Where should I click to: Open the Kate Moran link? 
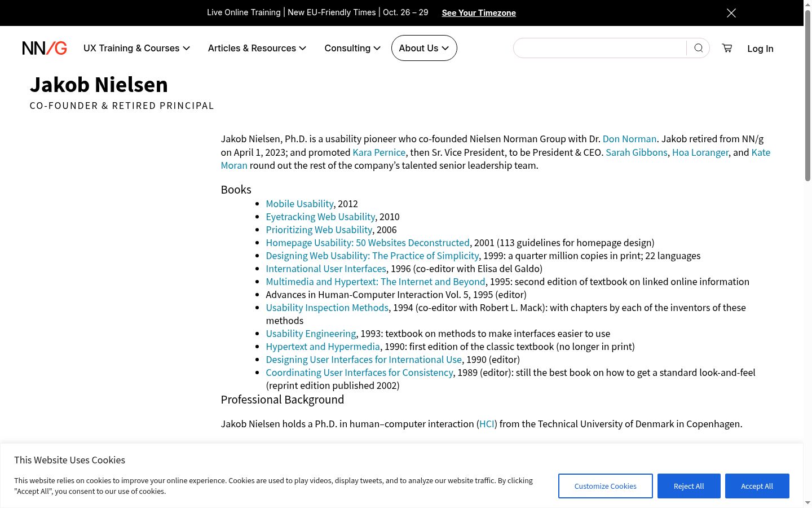click(x=761, y=152)
